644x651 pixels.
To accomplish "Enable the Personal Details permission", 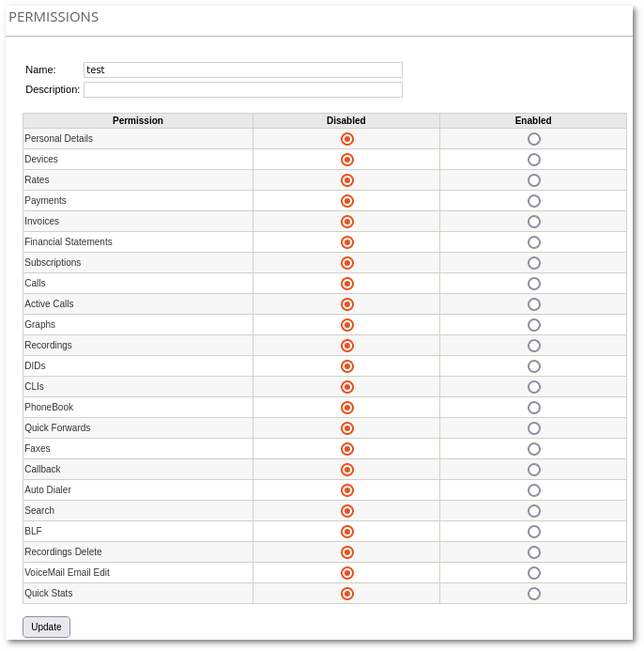I will point(534,139).
